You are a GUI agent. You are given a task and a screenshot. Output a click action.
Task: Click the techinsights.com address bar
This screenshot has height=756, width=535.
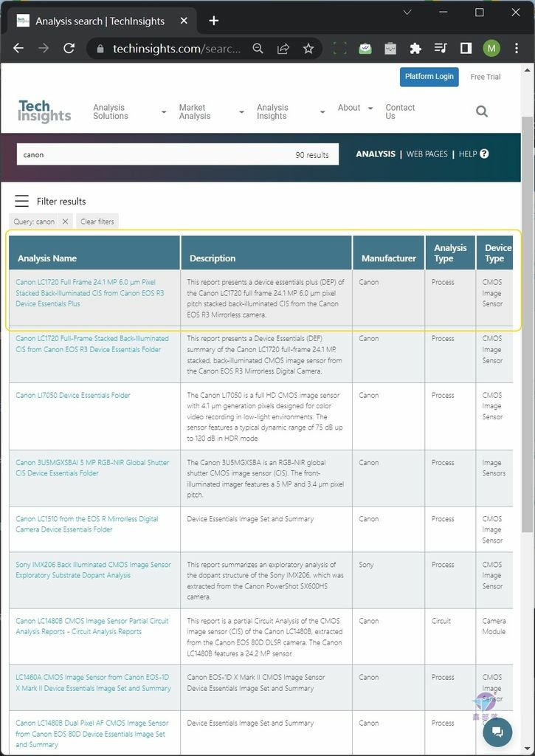[x=176, y=48]
